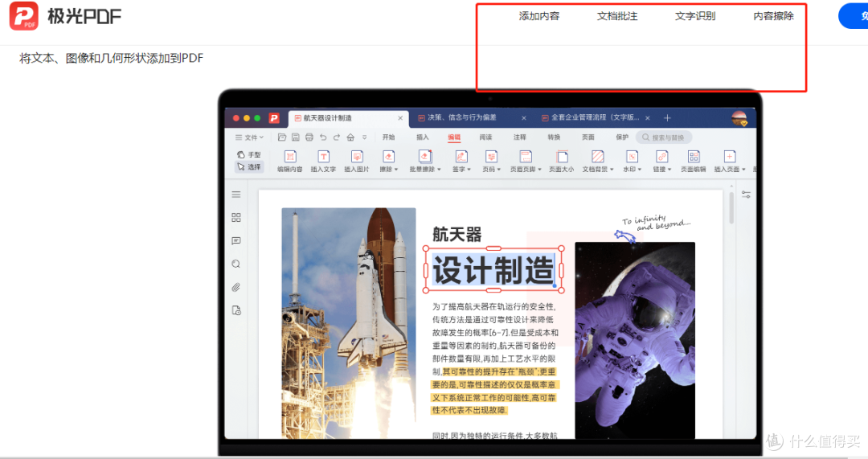Click the 航天器 heading text
This screenshot has width=868, height=459.
tap(457, 234)
